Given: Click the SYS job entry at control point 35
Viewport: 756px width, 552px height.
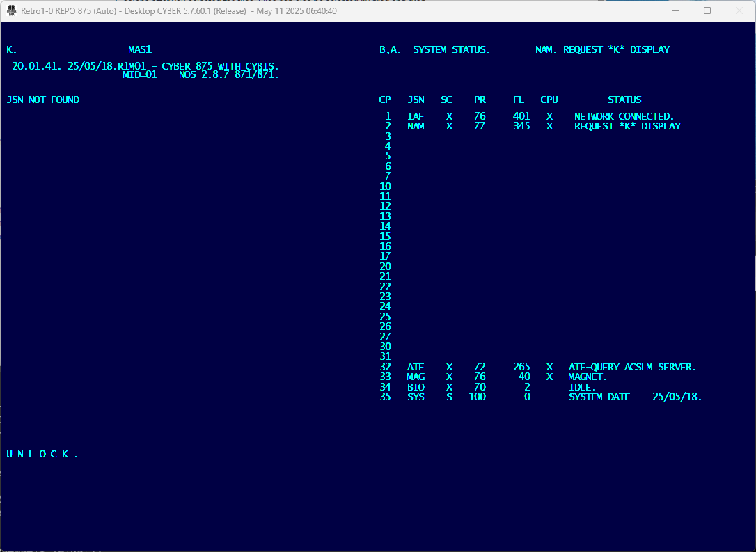Looking at the screenshot, I should pyautogui.click(x=416, y=397).
